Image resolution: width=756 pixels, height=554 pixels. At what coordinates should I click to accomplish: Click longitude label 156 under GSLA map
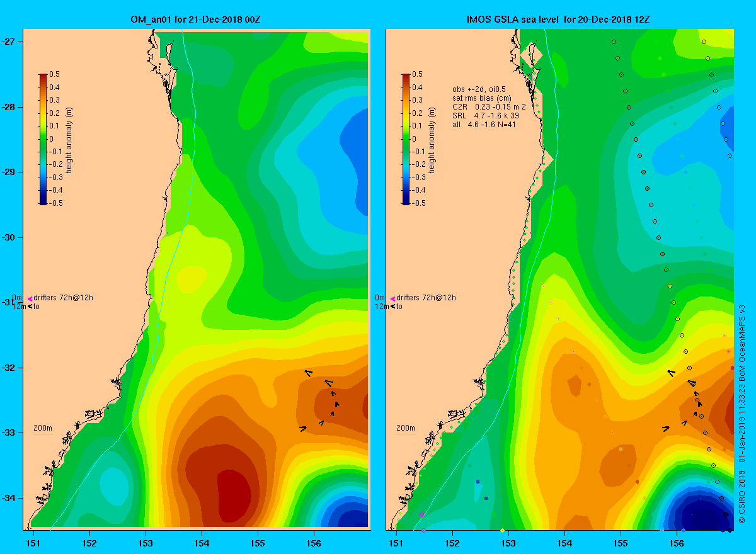point(677,542)
